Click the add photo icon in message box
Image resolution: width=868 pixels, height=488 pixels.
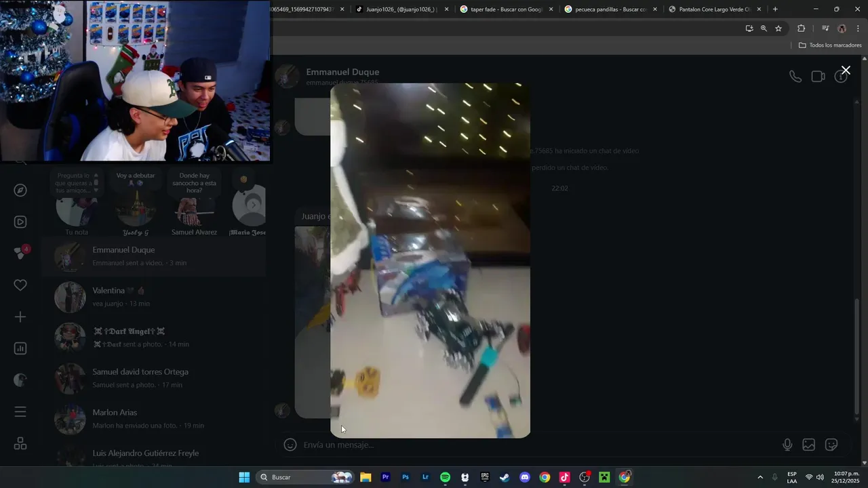(809, 445)
